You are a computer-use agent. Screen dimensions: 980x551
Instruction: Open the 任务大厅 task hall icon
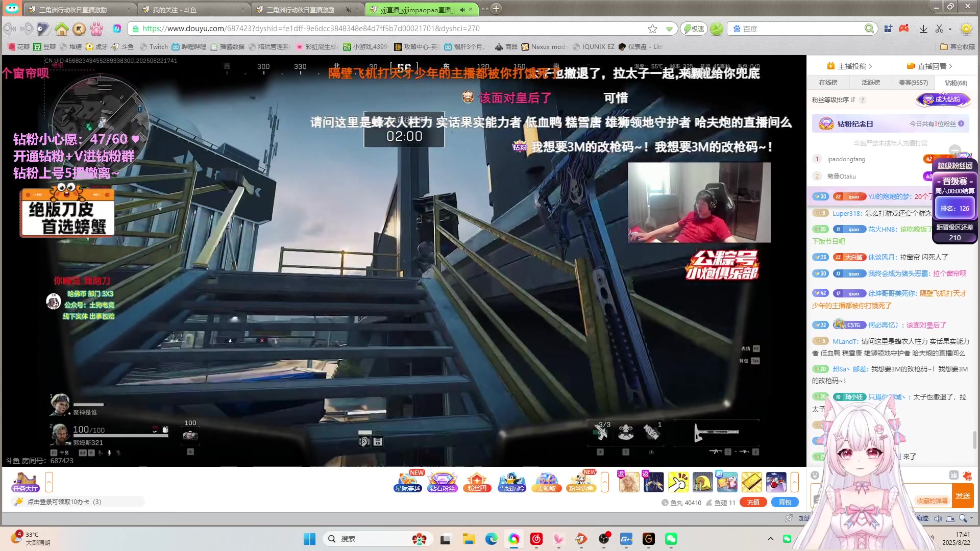click(x=26, y=482)
